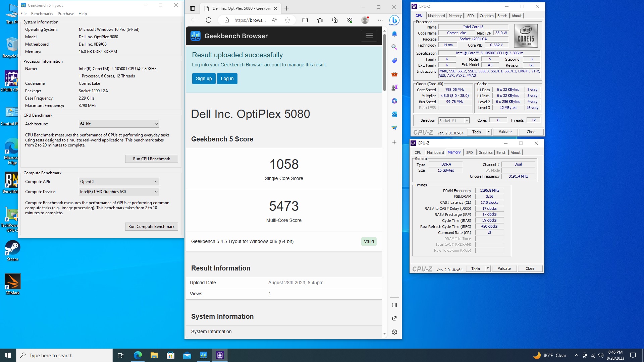644x362 pixels.
Task: Open Tools dropdown arrow in upper CPU-Z
Action: [489, 132]
